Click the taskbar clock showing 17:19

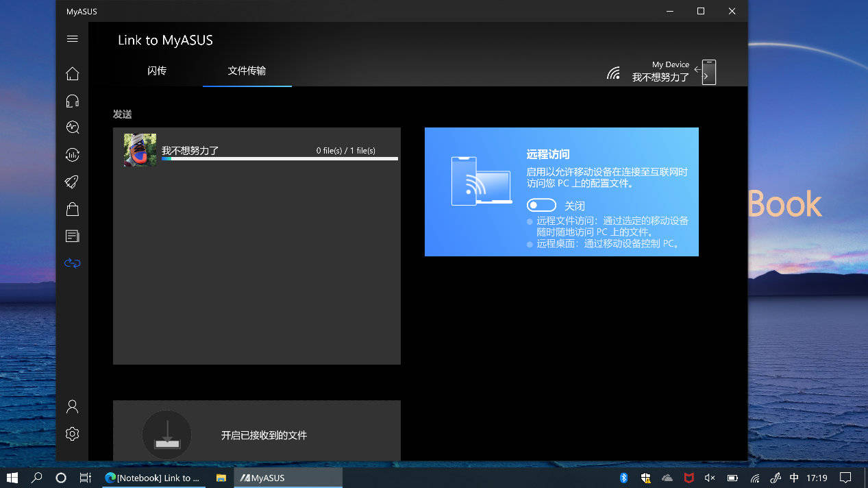coord(817,478)
